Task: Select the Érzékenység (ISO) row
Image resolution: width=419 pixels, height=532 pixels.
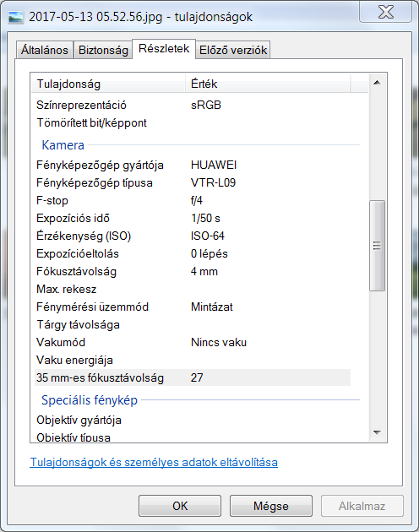Action: click(193, 236)
